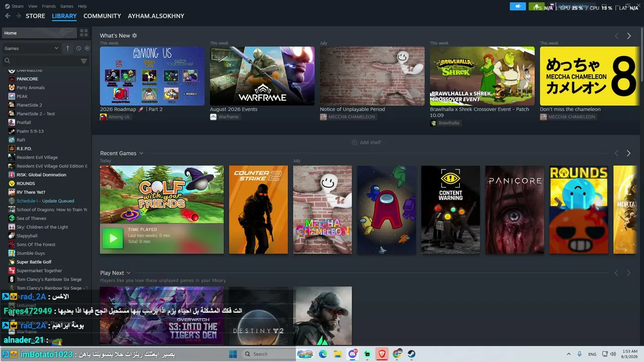644x362 pixels.
Task: Show hidden icons in system tray
Action: pyautogui.click(x=569, y=354)
